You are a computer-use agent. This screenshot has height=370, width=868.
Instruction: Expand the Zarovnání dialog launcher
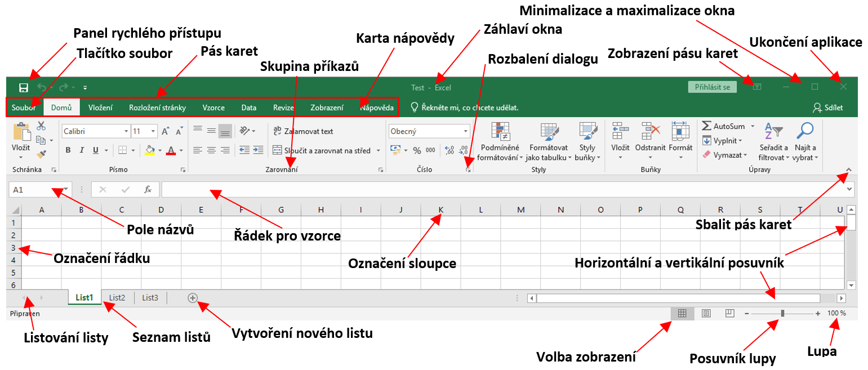point(381,169)
